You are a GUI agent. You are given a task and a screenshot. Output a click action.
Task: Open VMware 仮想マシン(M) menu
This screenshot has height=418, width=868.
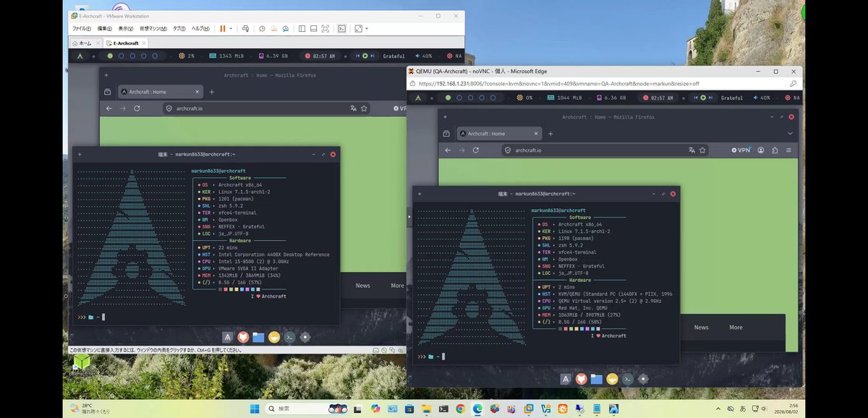(x=153, y=28)
